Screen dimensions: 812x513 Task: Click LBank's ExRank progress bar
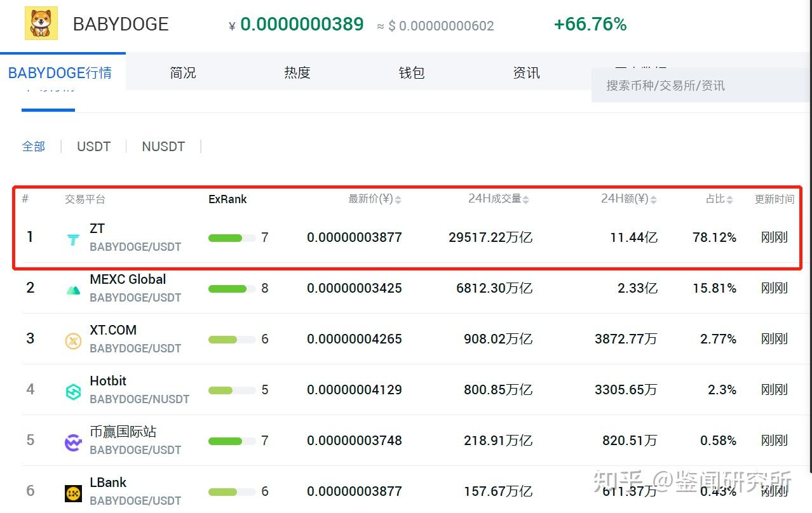coord(232,492)
